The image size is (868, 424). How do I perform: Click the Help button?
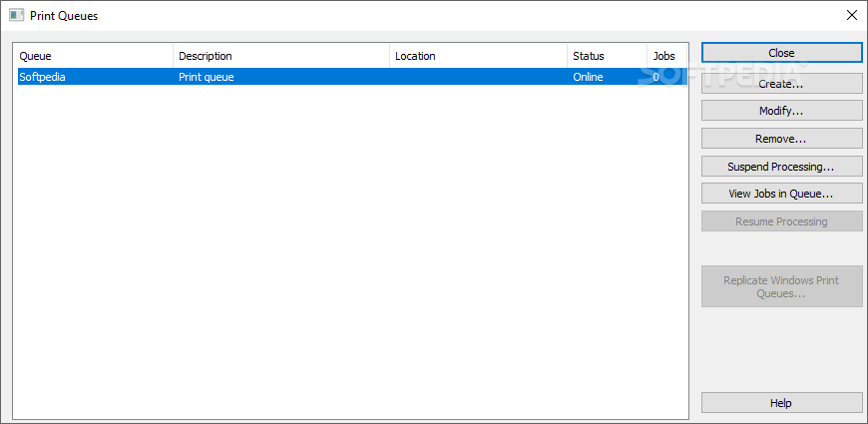click(x=781, y=403)
